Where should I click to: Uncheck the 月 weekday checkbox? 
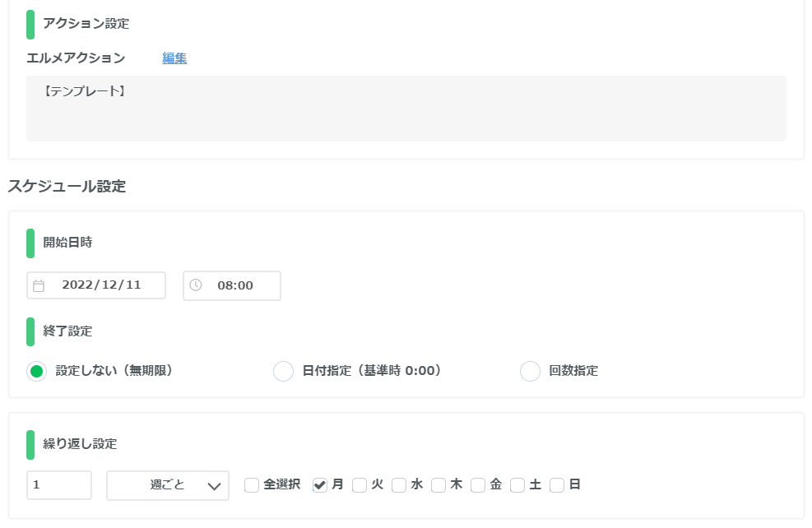click(320, 485)
